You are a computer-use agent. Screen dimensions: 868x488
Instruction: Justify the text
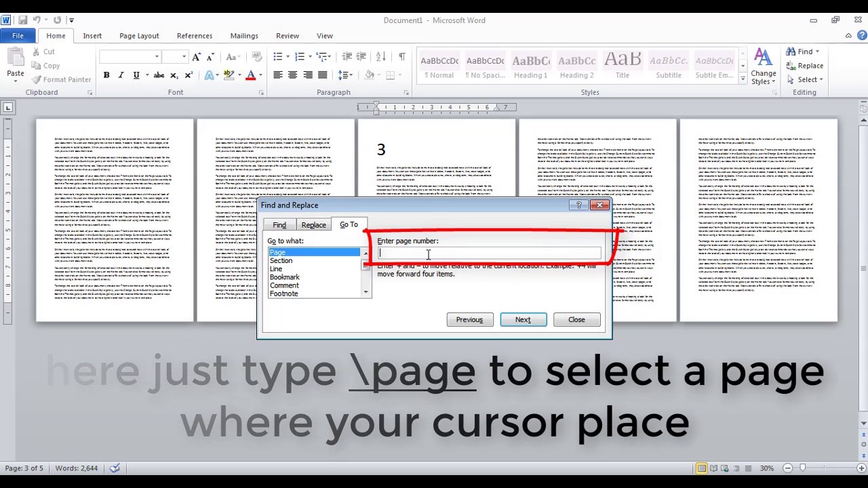pyautogui.click(x=323, y=75)
